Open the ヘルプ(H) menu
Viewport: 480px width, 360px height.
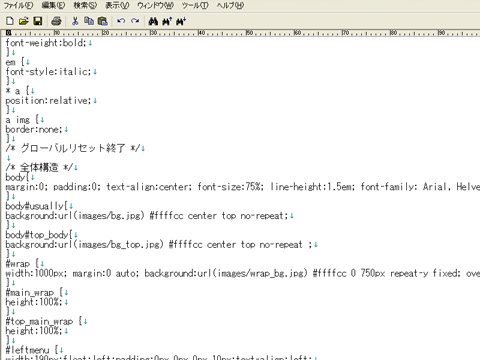point(230,5)
